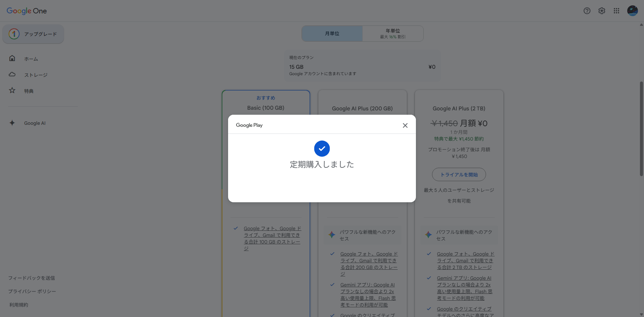
Task: Click the Google Play dialog title
Action: tap(249, 125)
